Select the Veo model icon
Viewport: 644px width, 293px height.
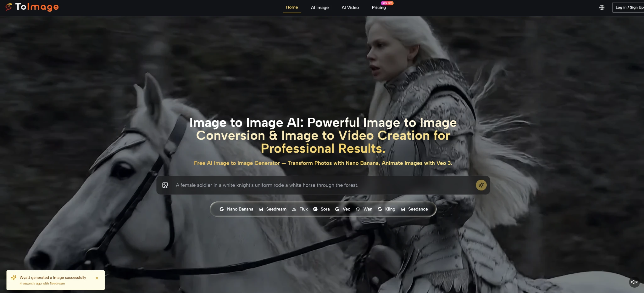(x=337, y=209)
